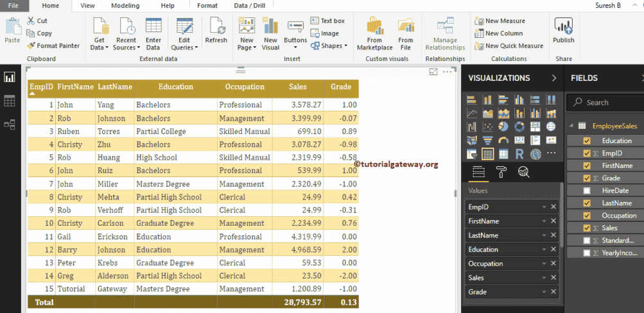644x313 pixels.
Task: Open the Analytics magnifier tab
Action: (523, 171)
